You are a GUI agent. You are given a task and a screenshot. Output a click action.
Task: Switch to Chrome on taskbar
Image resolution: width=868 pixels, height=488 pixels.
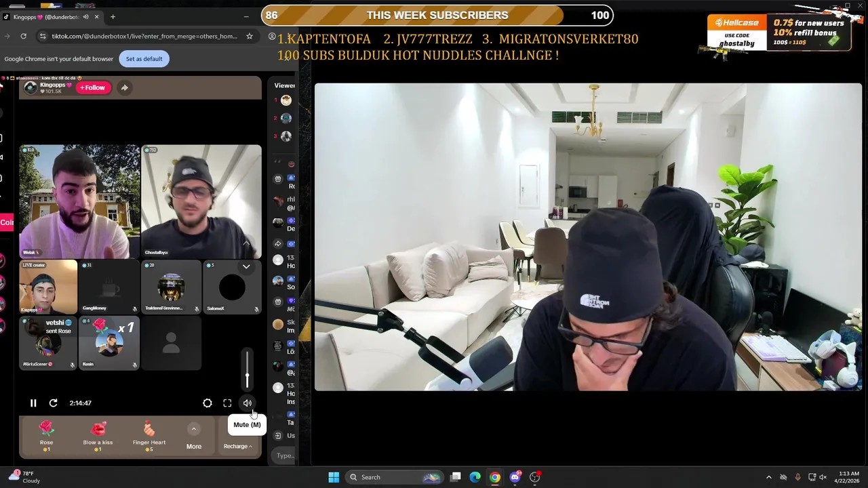495,477
